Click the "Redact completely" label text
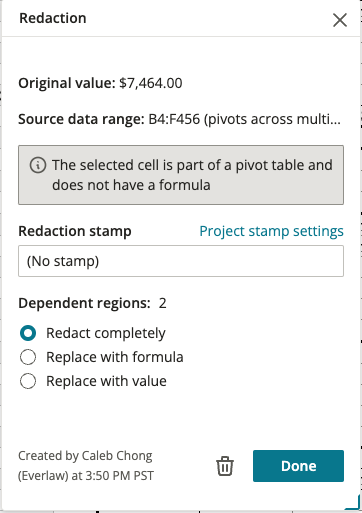Viewport: 362px width, 513px height. click(106, 333)
